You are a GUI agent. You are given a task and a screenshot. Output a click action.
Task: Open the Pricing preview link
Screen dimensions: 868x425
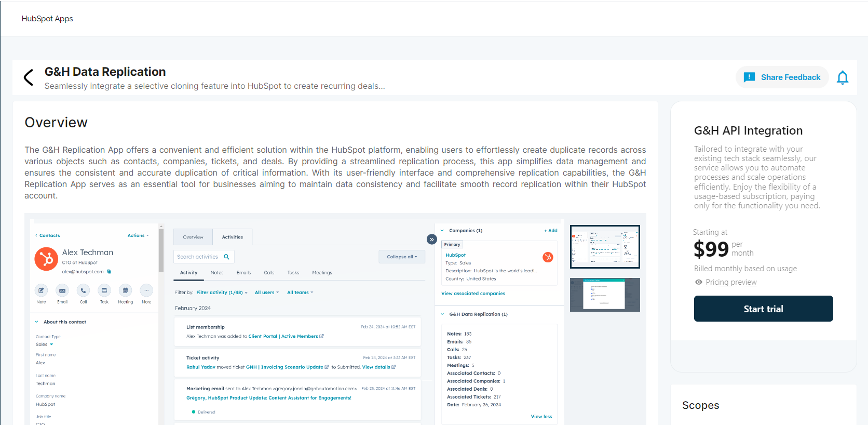731,282
